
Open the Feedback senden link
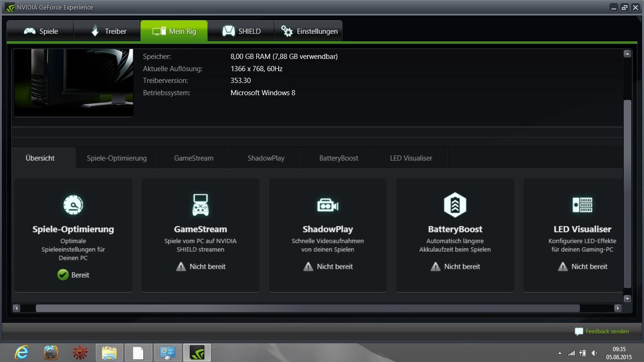[x=607, y=331]
